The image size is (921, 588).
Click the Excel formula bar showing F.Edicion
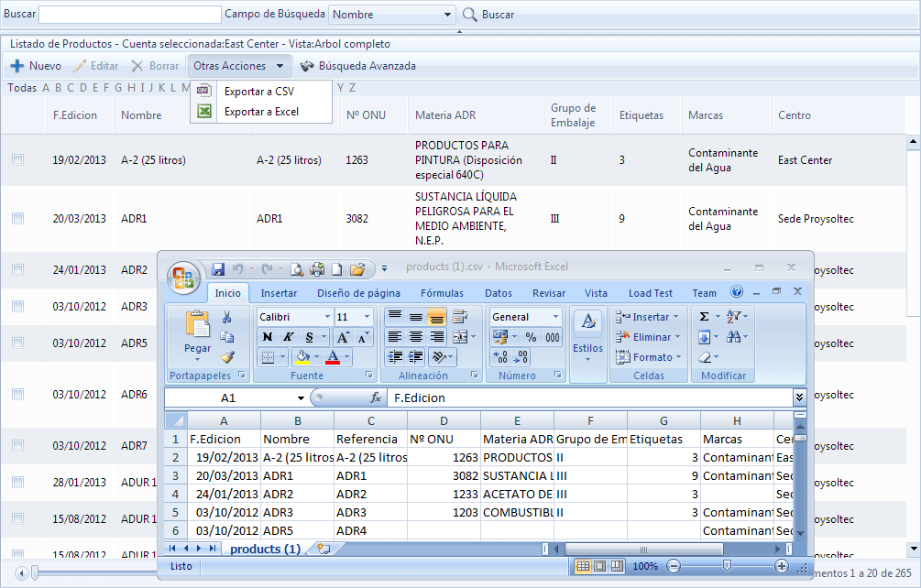[x=590, y=397]
